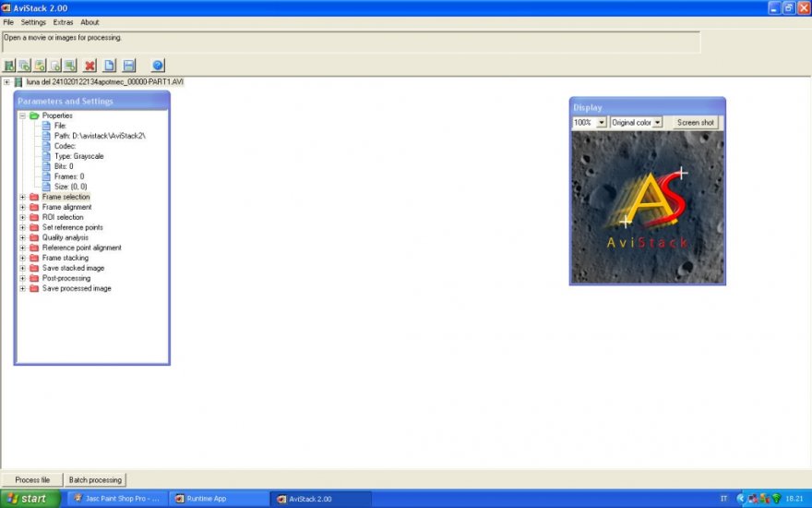
Task: Select the 'Frames: 0' property row
Action: 69,176
